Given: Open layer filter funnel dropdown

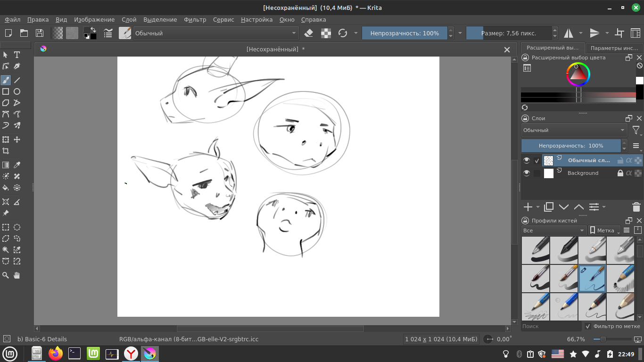Looking at the screenshot, I should coord(636,131).
